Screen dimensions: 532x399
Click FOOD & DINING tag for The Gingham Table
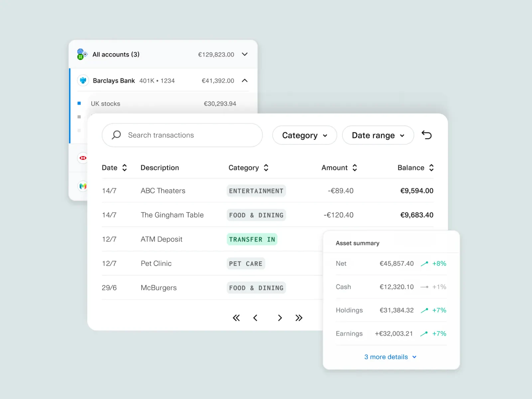pyautogui.click(x=256, y=215)
